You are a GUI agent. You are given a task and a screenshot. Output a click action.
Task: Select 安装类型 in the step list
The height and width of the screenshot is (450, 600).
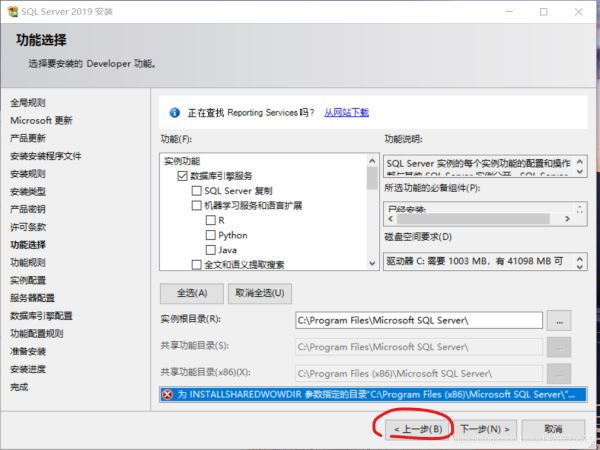(x=28, y=191)
